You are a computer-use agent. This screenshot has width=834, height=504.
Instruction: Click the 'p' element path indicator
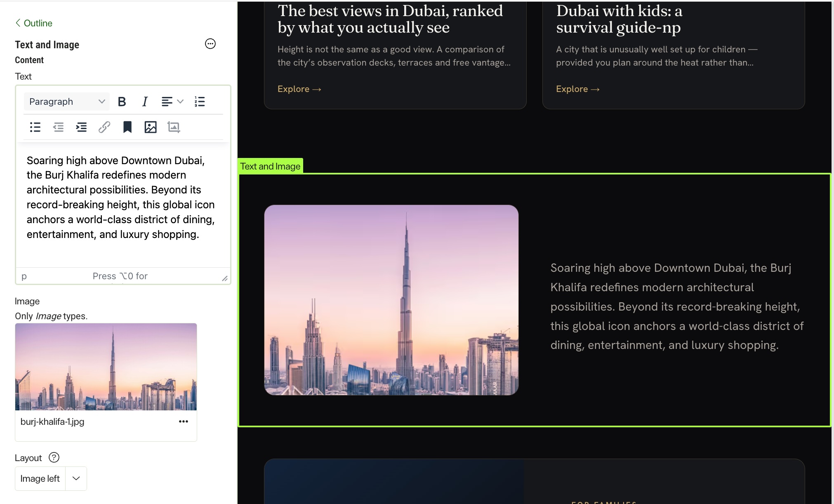[24, 276]
